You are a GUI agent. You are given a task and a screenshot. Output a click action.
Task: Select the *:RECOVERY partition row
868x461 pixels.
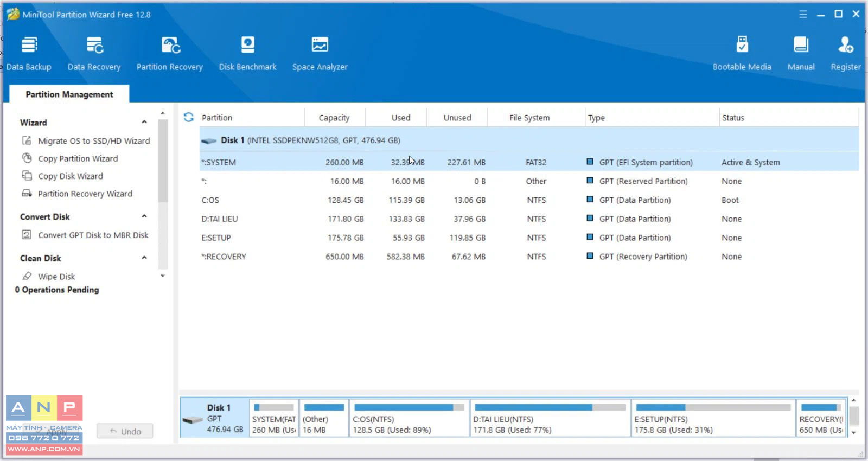(529, 257)
